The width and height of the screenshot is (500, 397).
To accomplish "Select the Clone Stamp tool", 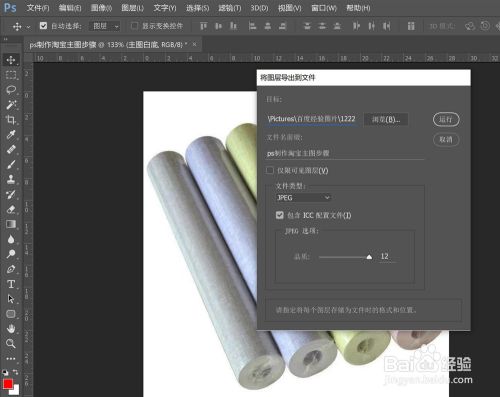I will [11, 179].
